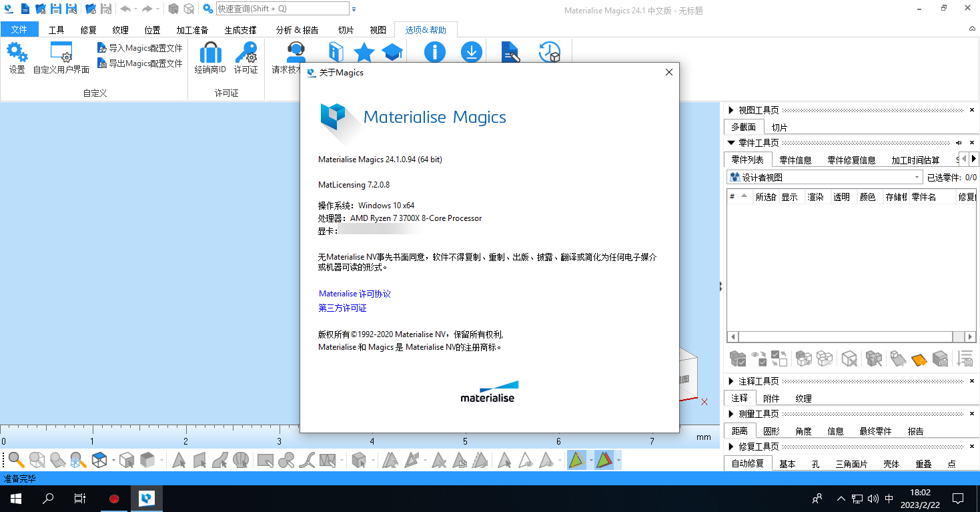Open the 设置 gear settings icon
Viewport: 980px width, 512px height.
tap(17, 58)
